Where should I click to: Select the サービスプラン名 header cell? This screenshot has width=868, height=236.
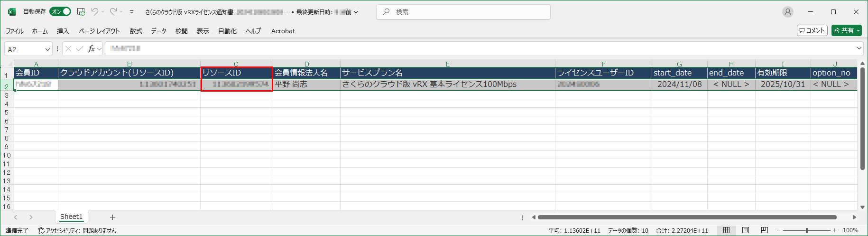pyautogui.click(x=448, y=73)
